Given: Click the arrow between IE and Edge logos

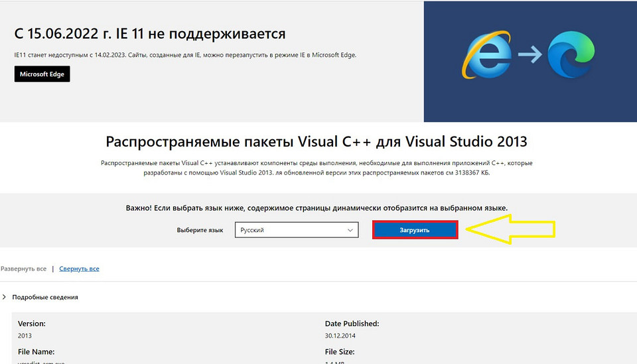Looking at the screenshot, I should (x=530, y=56).
